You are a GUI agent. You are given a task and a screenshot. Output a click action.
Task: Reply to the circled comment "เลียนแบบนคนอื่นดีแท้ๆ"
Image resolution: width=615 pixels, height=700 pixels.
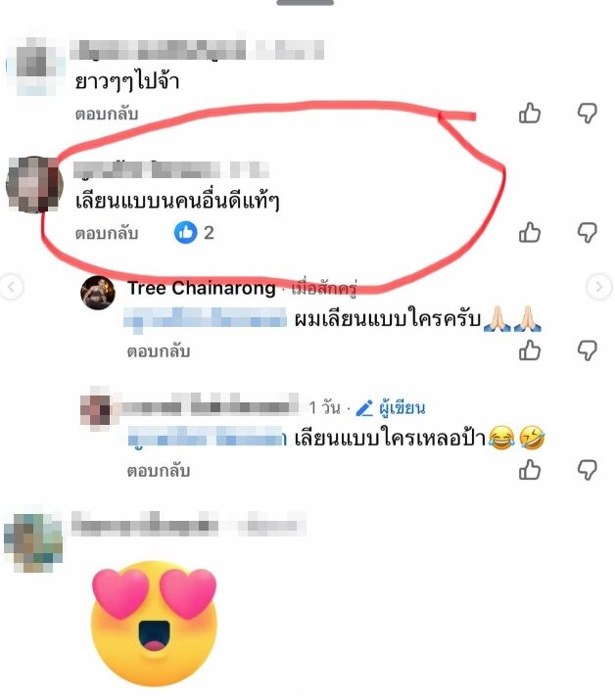click(107, 233)
